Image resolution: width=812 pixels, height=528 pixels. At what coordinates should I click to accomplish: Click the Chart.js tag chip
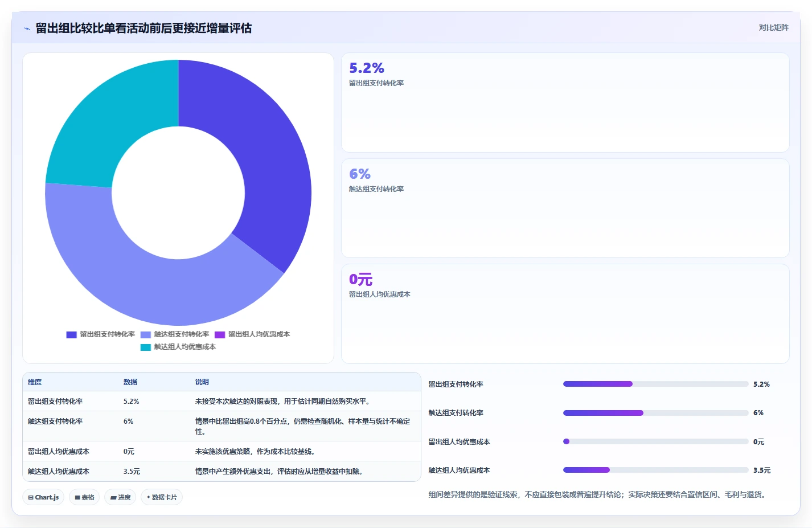tap(43, 497)
